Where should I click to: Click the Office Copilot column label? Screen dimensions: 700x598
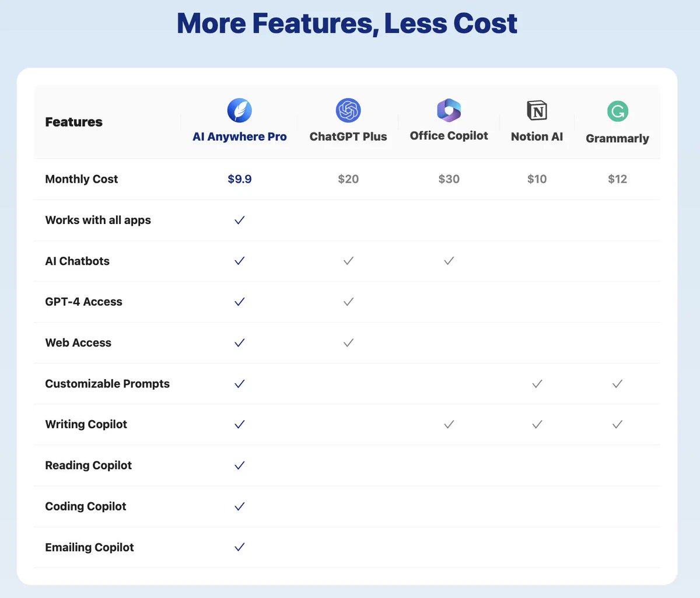pos(449,136)
